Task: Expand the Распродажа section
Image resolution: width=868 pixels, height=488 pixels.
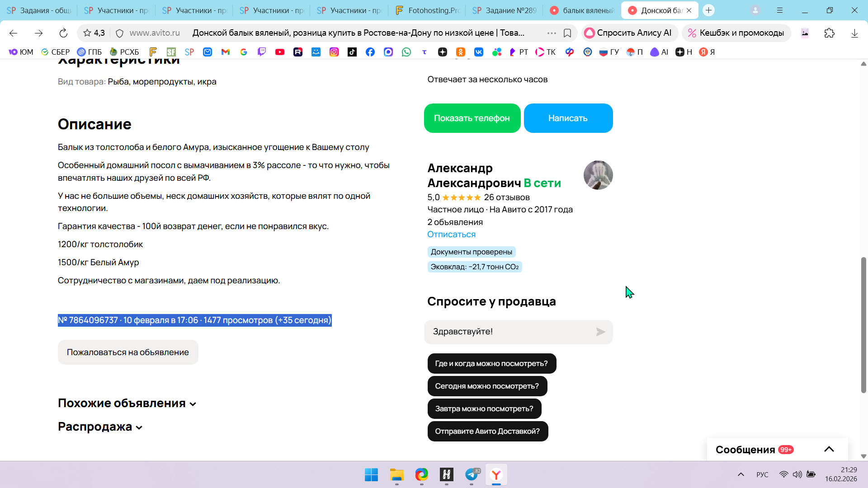Action: pos(100,427)
